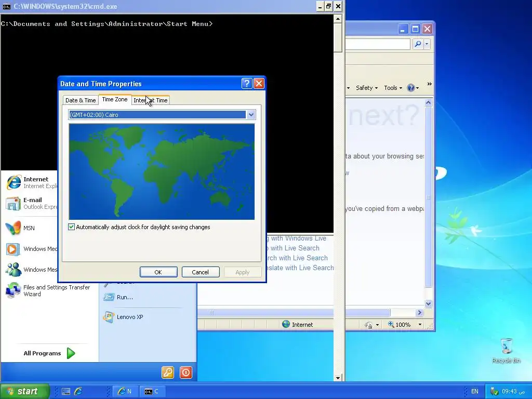Screen dimensions: 532x399
Task: Launch Windows Messenger from Start menu
Action: [31, 270]
